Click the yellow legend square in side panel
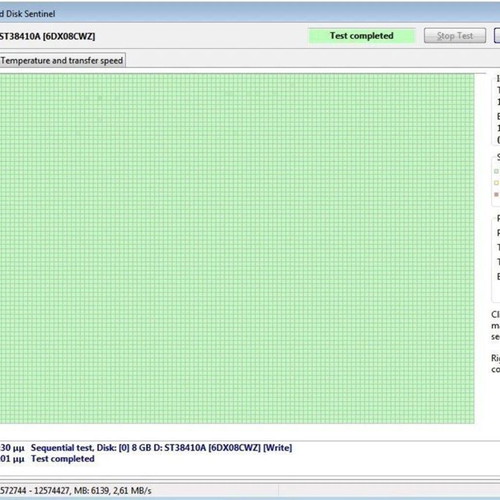Image resolution: width=500 pixels, height=500 pixels. [x=496, y=183]
